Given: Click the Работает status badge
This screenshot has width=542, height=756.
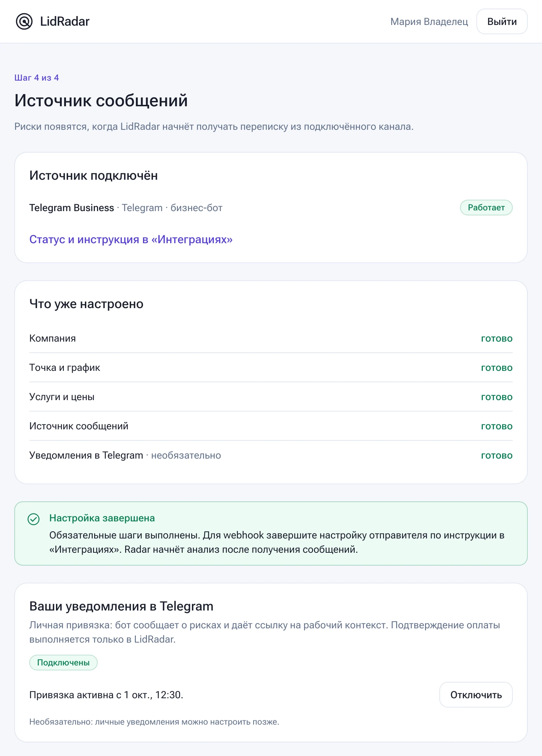Looking at the screenshot, I should [x=486, y=208].
